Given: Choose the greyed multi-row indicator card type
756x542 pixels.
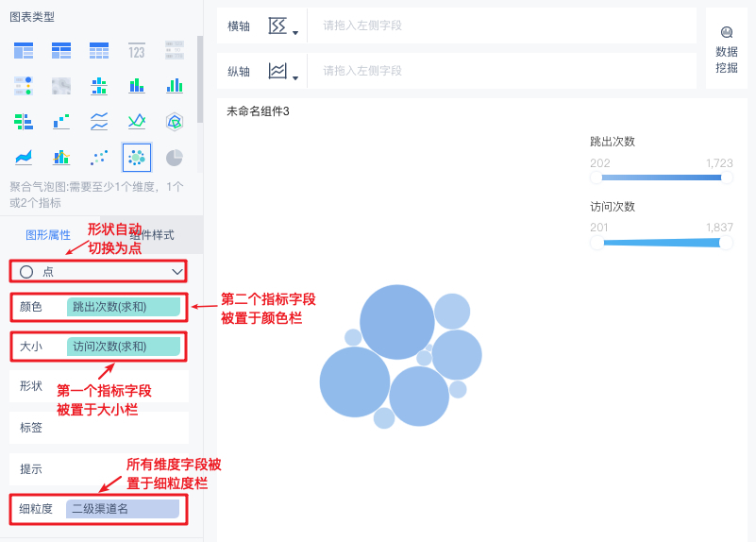Looking at the screenshot, I should pyautogui.click(x=174, y=50).
